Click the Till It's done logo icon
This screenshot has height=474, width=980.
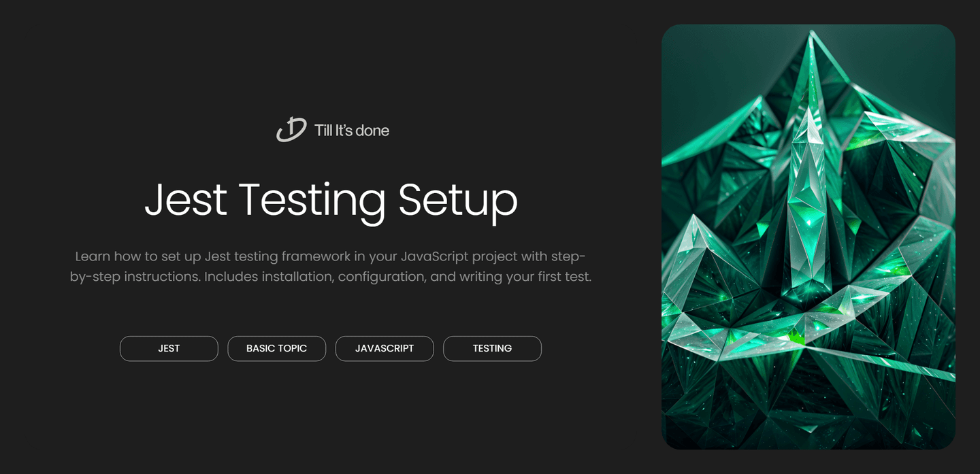[291, 129]
